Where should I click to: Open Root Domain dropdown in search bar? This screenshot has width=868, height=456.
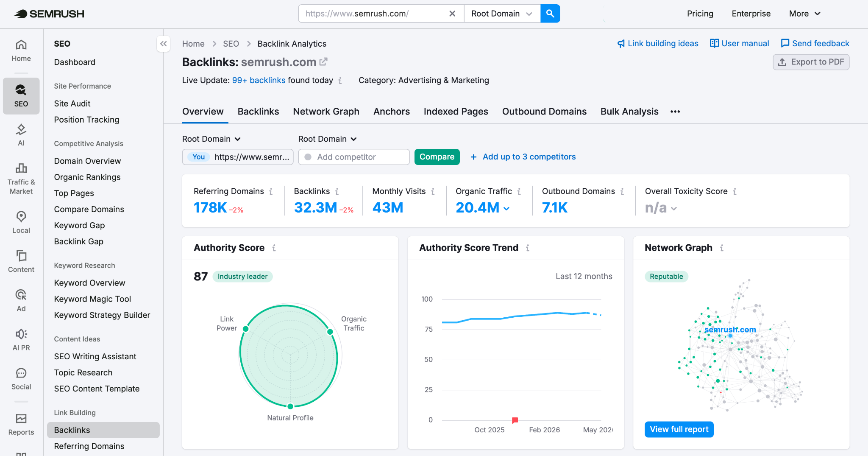click(502, 14)
